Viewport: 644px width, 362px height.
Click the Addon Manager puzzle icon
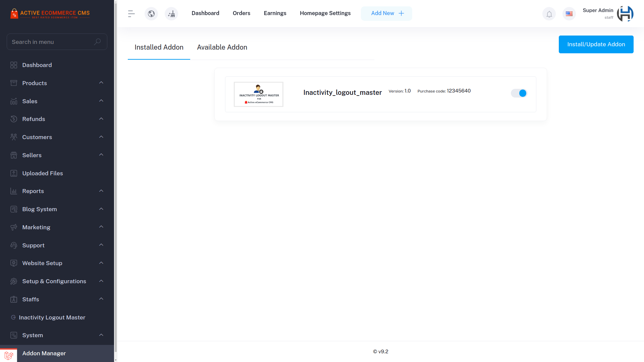pyautogui.click(x=8, y=355)
